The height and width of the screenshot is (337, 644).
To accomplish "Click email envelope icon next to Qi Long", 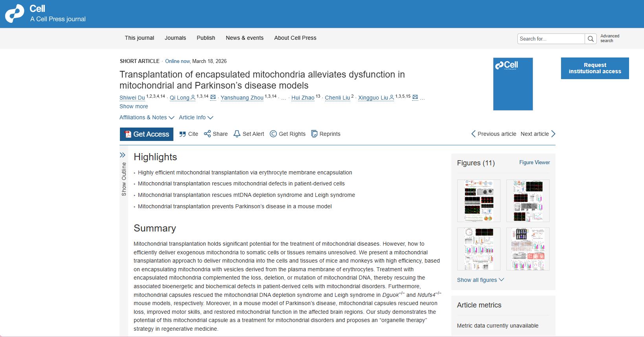I will pyautogui.click(x=213, y=97).
